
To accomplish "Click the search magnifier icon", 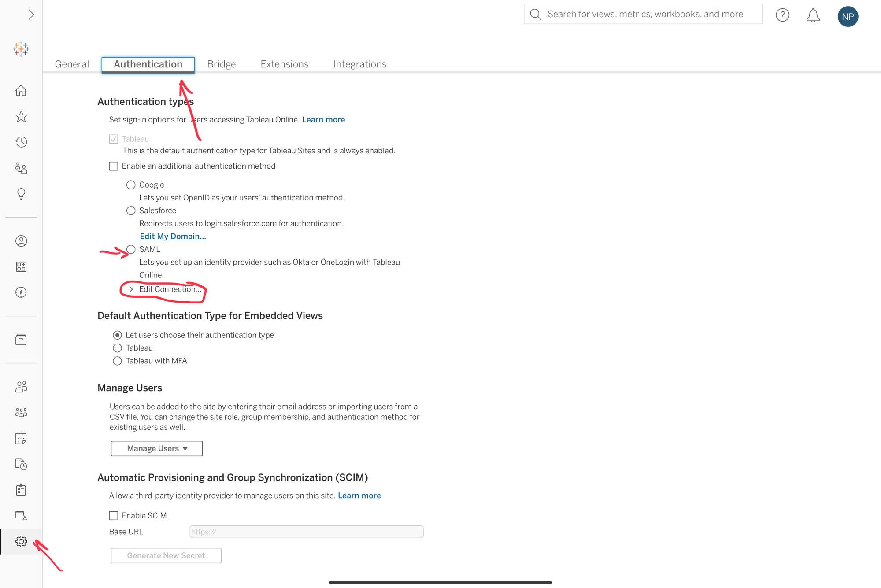I will (535, 14).
